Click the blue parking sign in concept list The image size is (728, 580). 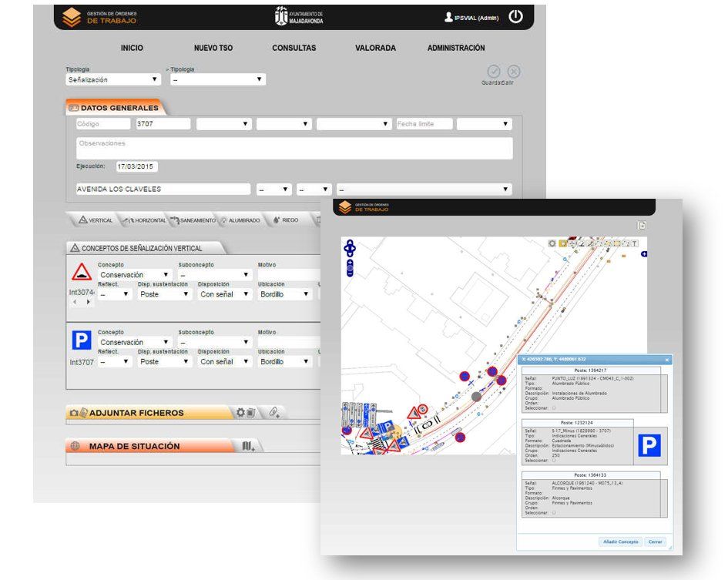(81, 340)
